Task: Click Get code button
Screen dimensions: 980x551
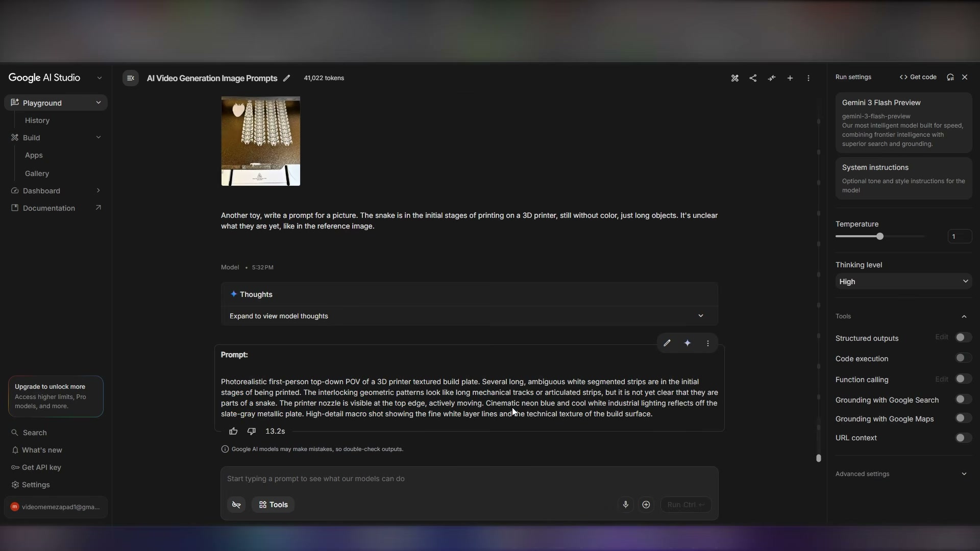Action: point(918,77)
